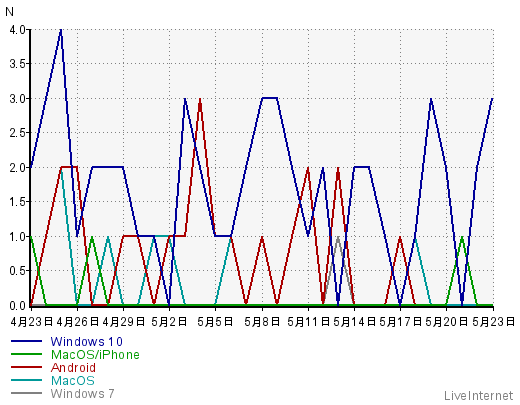Click the N axis title

pos(10,12)
